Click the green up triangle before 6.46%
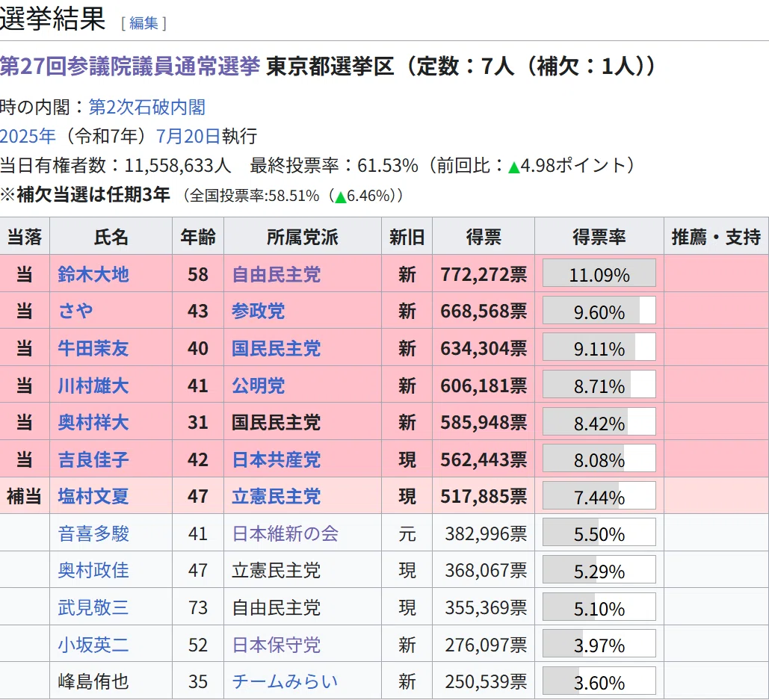 click(x=341, y=196)
